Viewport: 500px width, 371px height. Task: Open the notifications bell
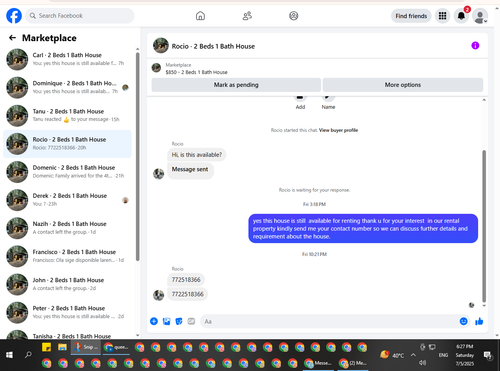(461, 16)
